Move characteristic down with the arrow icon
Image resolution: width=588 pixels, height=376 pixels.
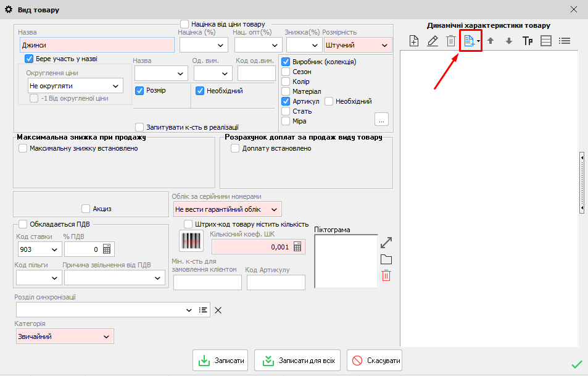[509, 41]
